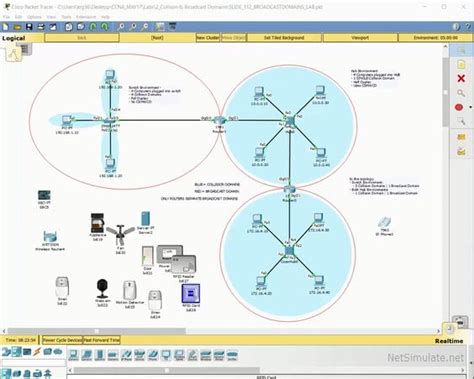Click the Redo green arrow icon
This screenshot has width=474, height=379.
click(x=105, y=27)
